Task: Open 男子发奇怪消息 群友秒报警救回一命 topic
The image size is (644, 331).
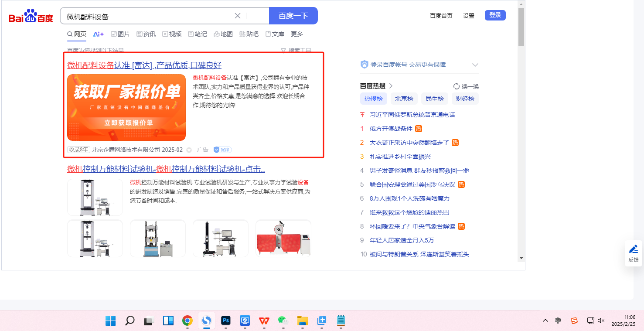Action: coord(419,171)
